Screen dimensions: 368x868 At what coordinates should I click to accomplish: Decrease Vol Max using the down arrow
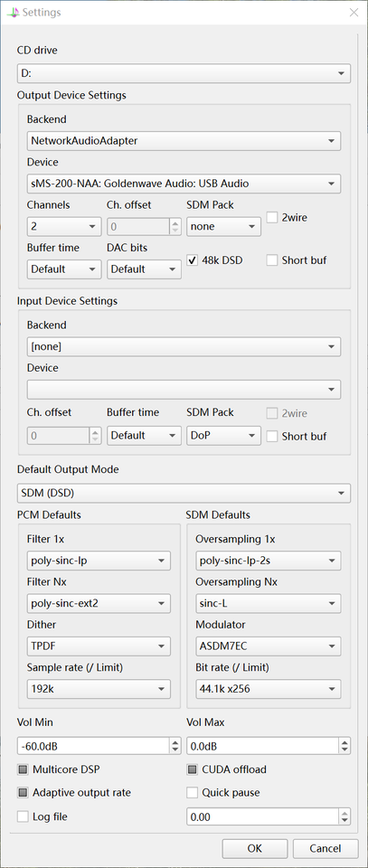tap(344, 750)
